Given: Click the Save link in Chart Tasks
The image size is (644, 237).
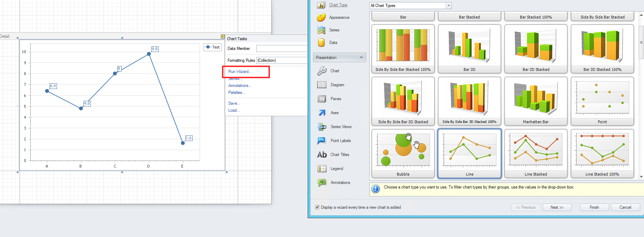Looking at the screenshot, I should coord(234,103).
